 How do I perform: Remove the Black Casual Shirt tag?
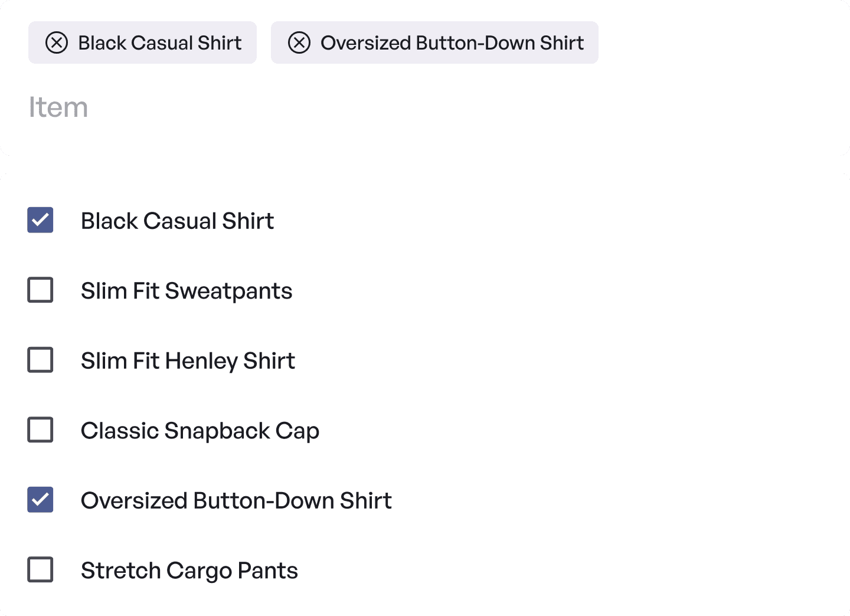coord(57,43)
